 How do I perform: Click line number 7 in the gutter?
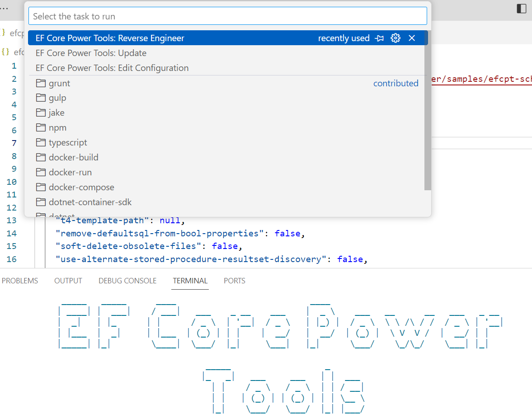pos(14,143)
